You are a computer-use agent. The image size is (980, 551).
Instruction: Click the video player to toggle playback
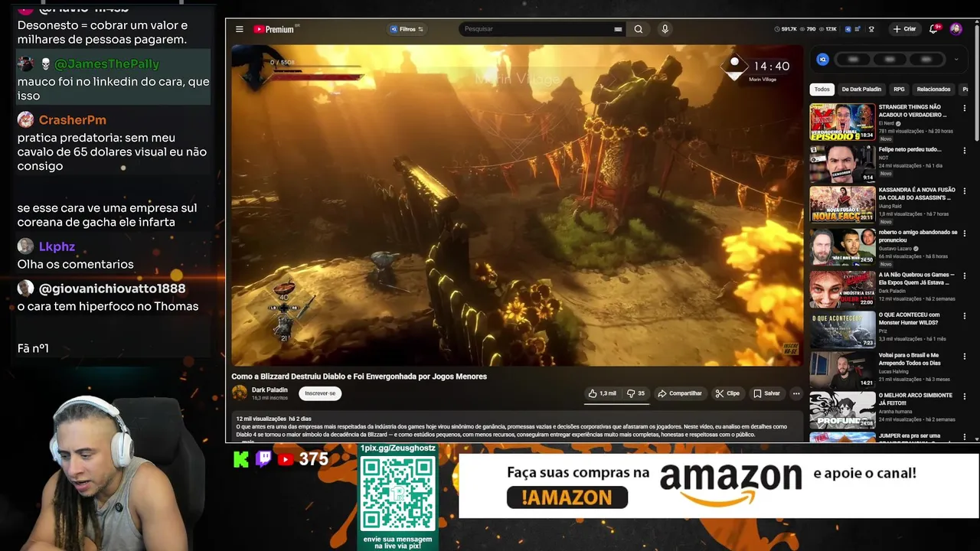click(517, 205)
